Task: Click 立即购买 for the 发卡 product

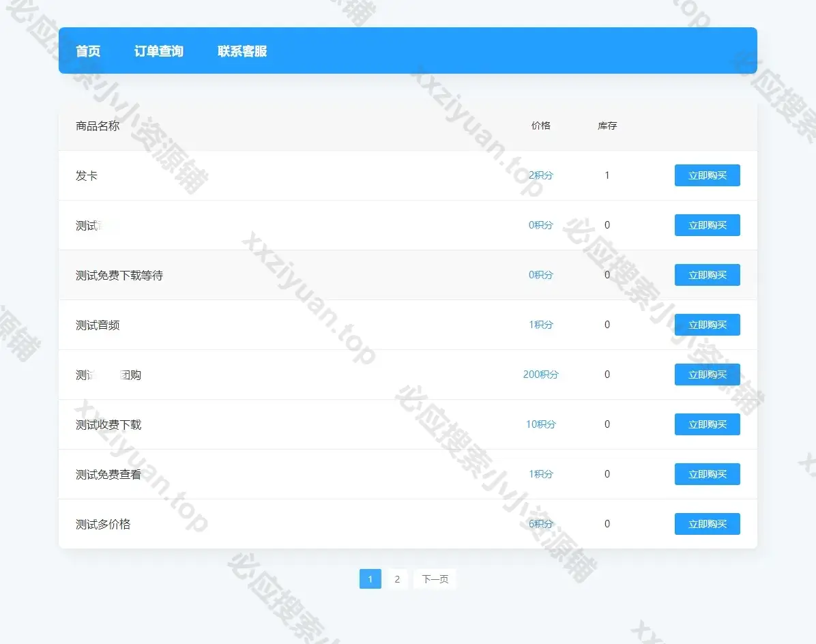Action: pos(707,175)
